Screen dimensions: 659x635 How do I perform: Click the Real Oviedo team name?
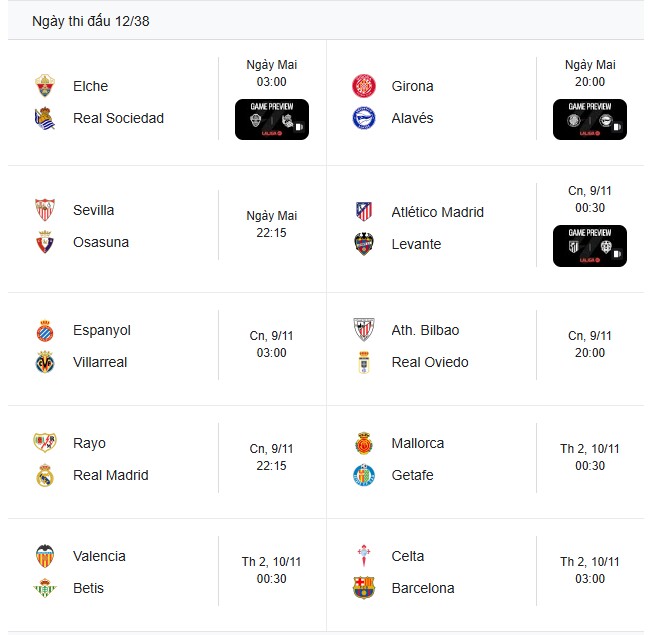(430, 362)
